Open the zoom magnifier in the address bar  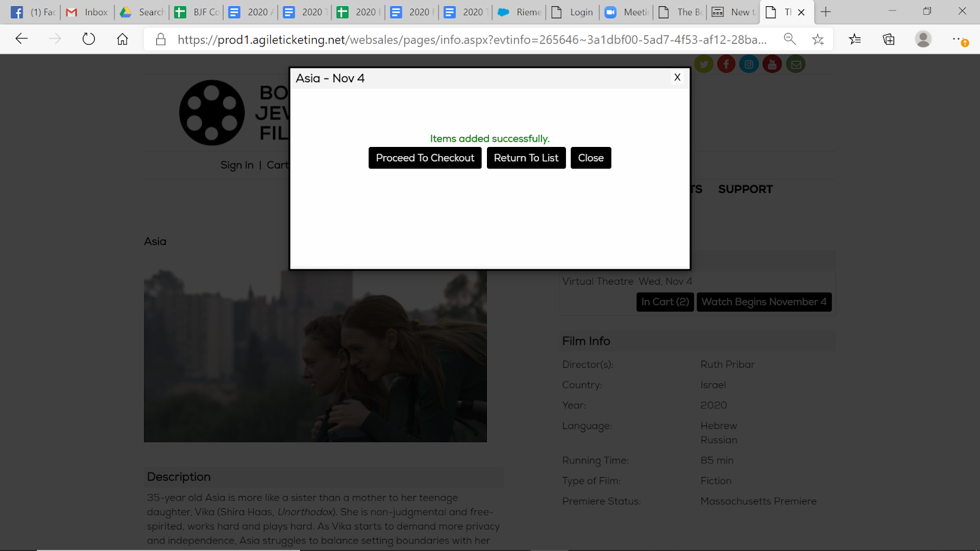(790, 39)
